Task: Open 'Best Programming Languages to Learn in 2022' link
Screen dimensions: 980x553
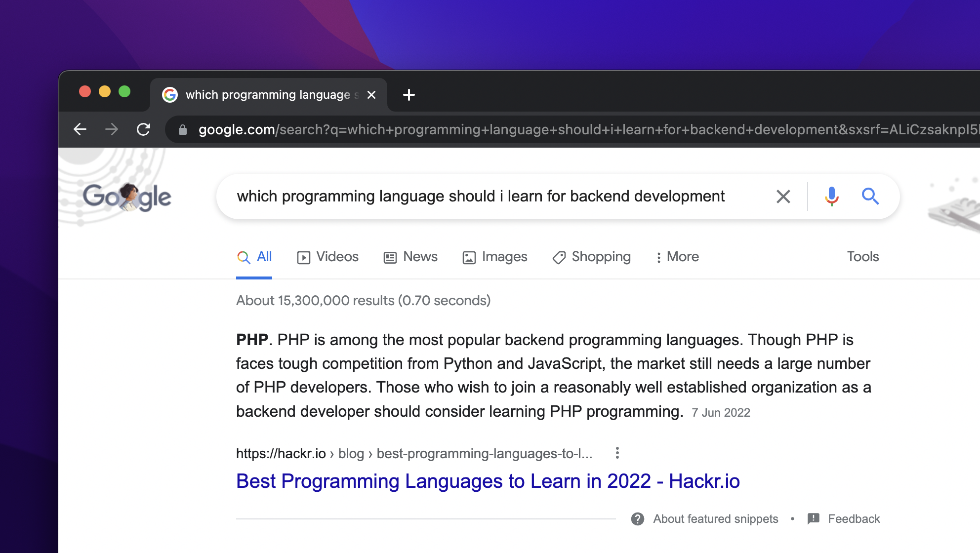Action: (488, 481)
